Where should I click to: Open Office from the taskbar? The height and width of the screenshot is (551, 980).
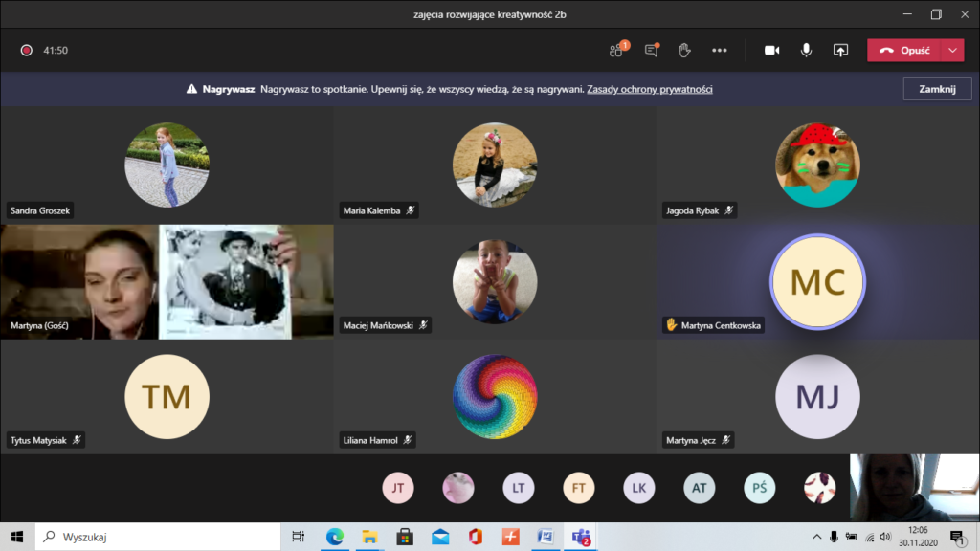[476, 537]
